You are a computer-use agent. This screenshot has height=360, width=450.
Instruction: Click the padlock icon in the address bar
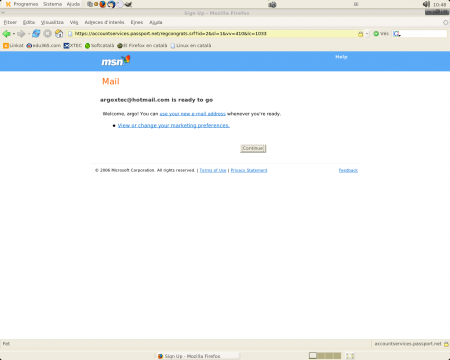click(x=360, y=34)
